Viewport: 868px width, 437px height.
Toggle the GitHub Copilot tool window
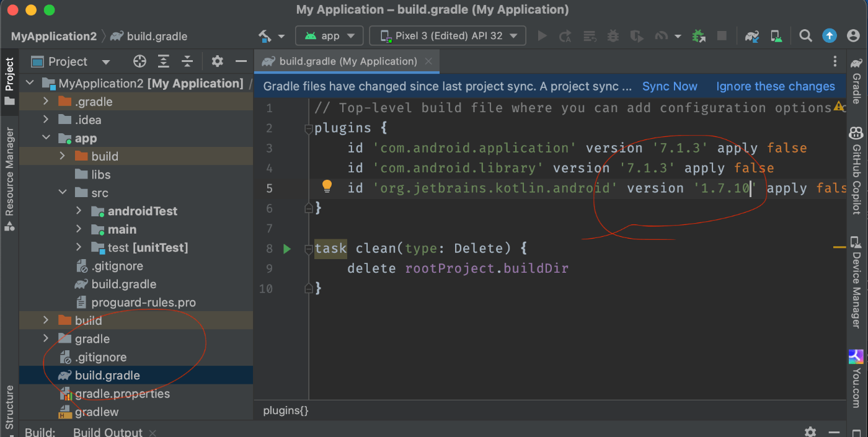click(856, 170)
